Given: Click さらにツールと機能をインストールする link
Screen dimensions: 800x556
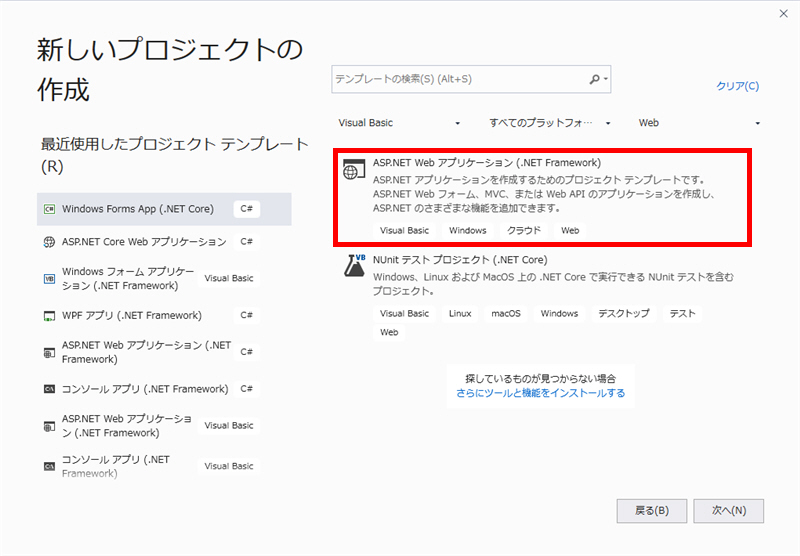Looking at the screenshot, I should tap(540, 393).
